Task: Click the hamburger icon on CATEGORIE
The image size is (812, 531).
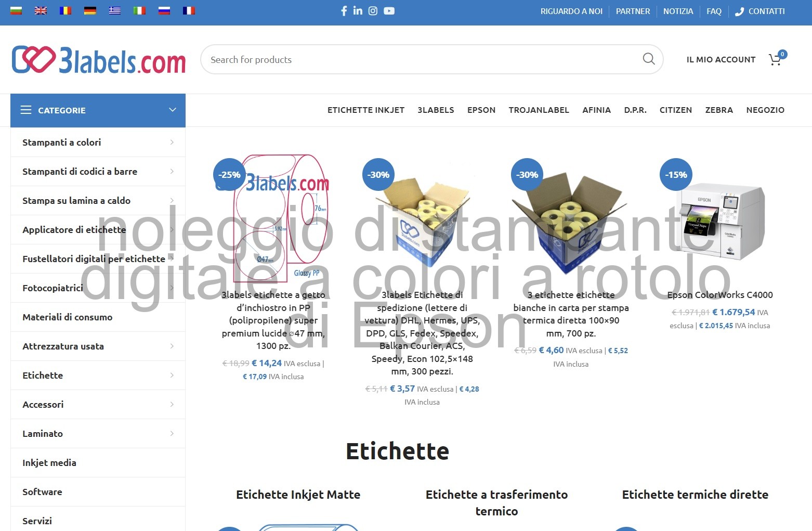Action: (25, 110)
